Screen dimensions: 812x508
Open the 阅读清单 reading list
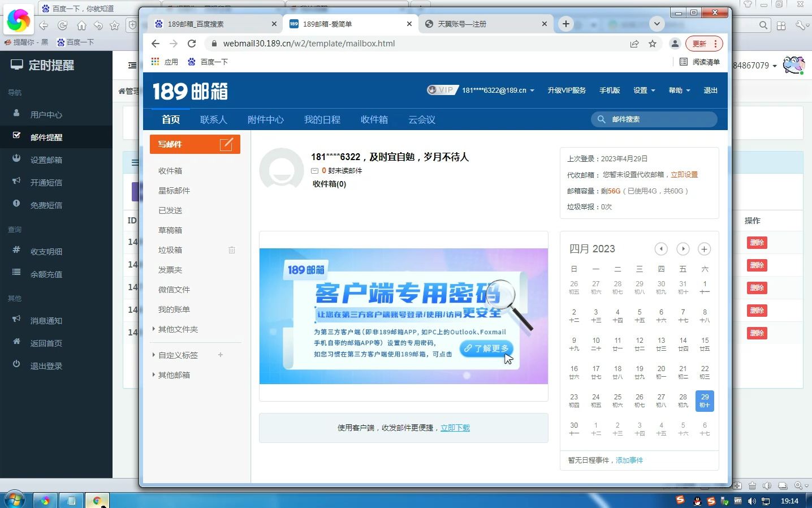tap(699, 62)
